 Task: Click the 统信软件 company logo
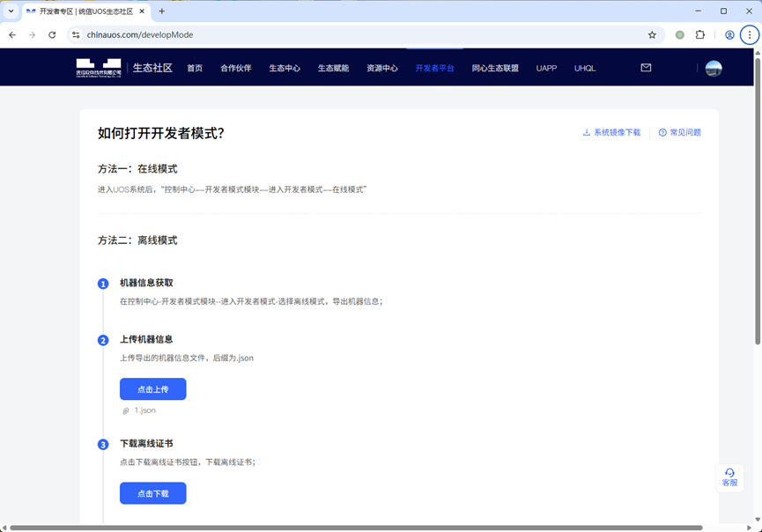(x=100, y=67)
